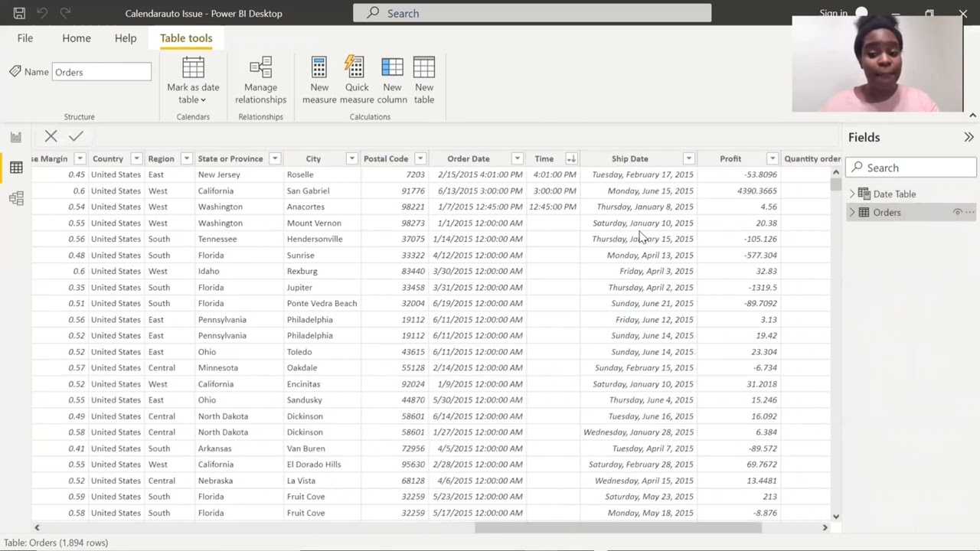Open filter dropdown for State or Province

[274, 158]
